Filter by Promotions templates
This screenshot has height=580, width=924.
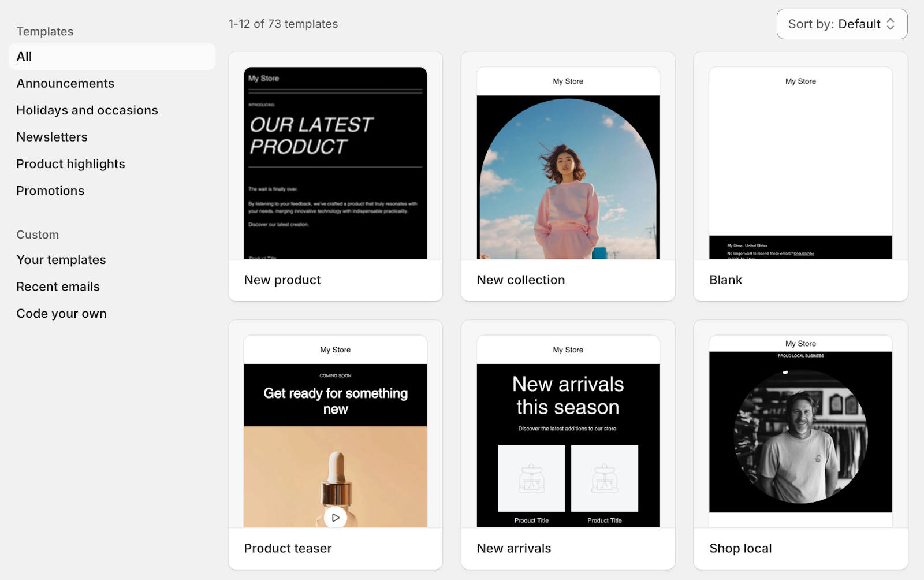[x=50, y=191]
